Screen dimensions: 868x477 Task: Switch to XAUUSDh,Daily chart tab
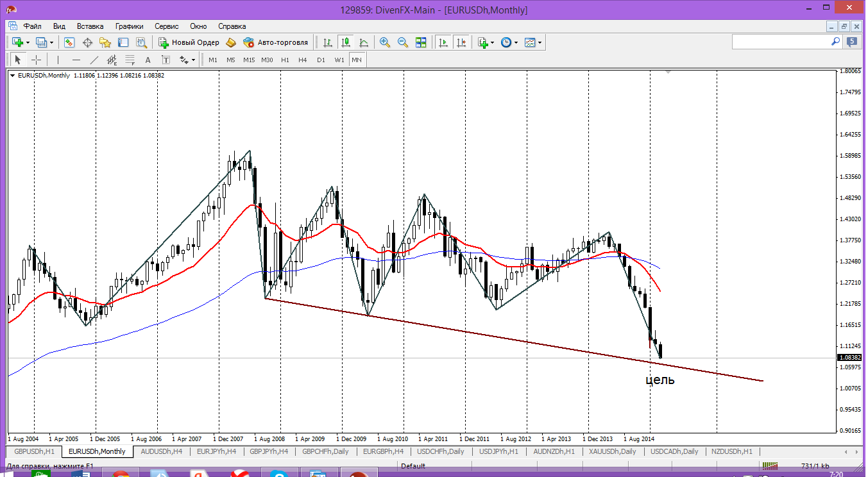[612, 451]
